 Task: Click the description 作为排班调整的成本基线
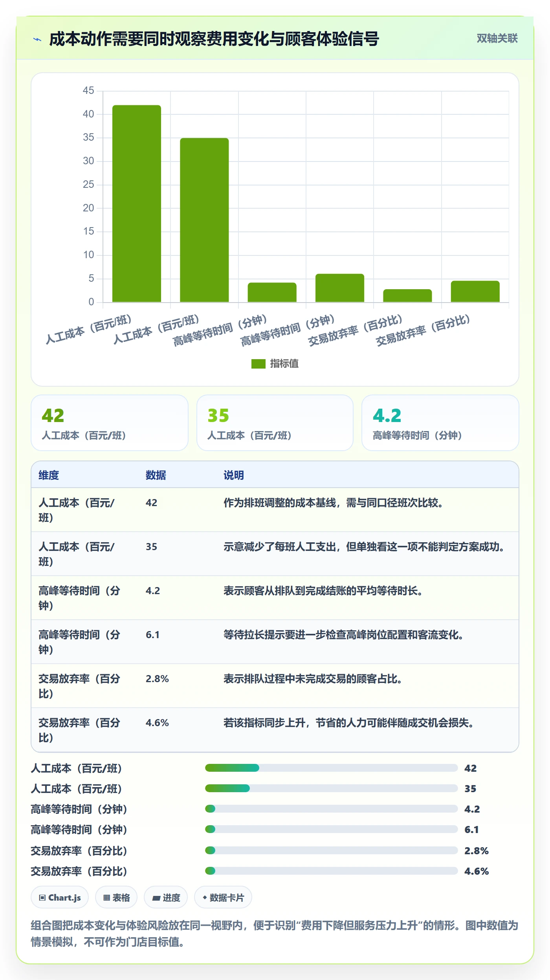pyautogui.click(x=333, y=503)
